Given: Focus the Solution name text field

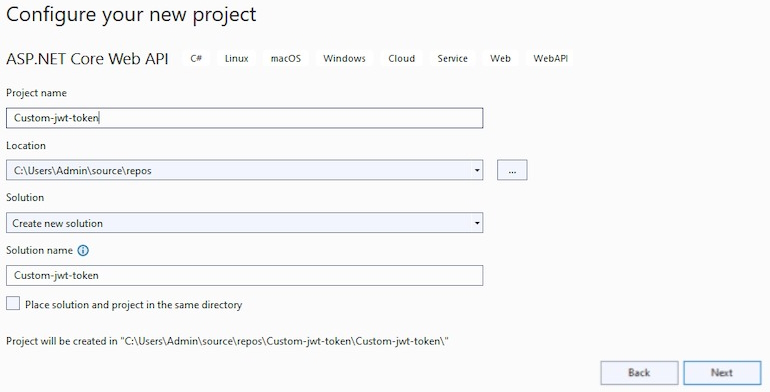Looking at the screenshot, I should click(x=245, y=276).
